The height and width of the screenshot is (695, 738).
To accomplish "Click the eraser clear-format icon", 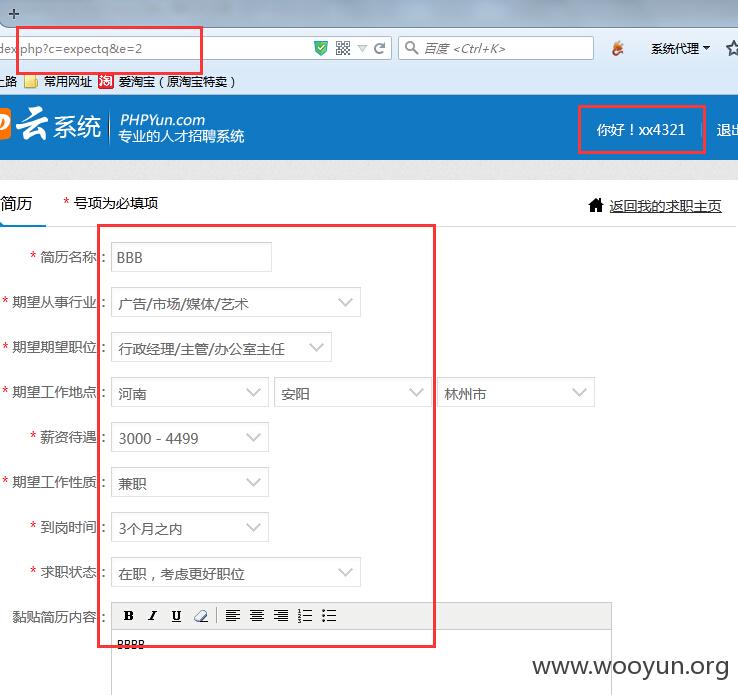I will click(201, 615).
